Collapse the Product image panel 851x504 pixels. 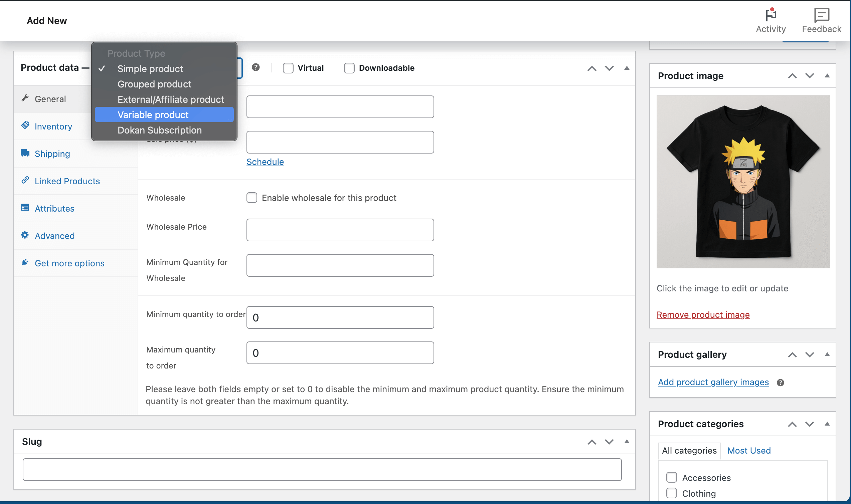[827, 75]
